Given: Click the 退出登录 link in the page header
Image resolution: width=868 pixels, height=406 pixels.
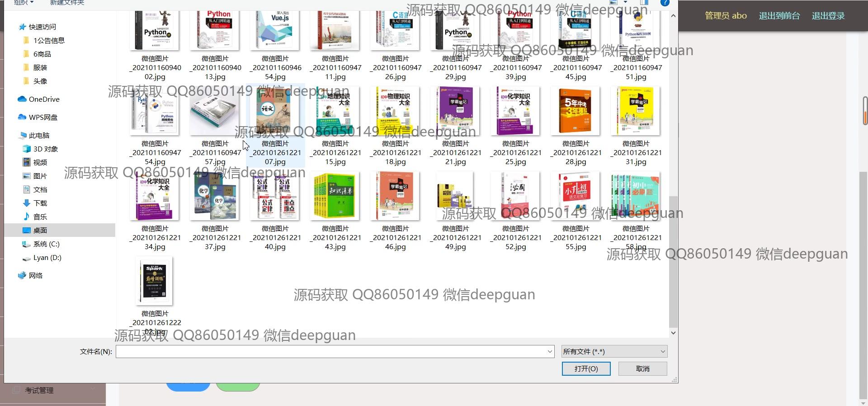Looking at the screenshot, I should [828, 15].
